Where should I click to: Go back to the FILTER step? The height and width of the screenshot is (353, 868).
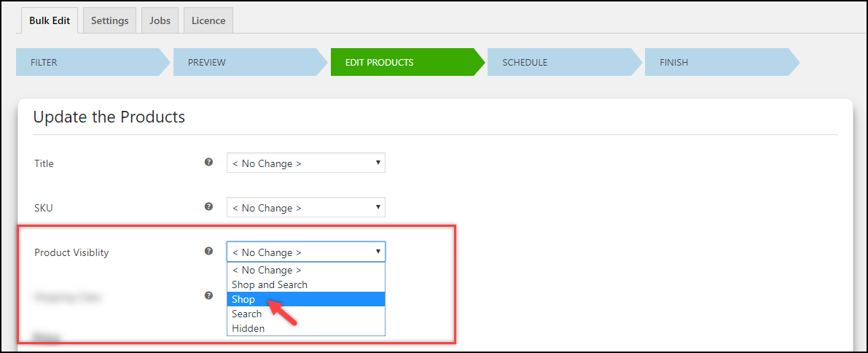click(87, 63)
